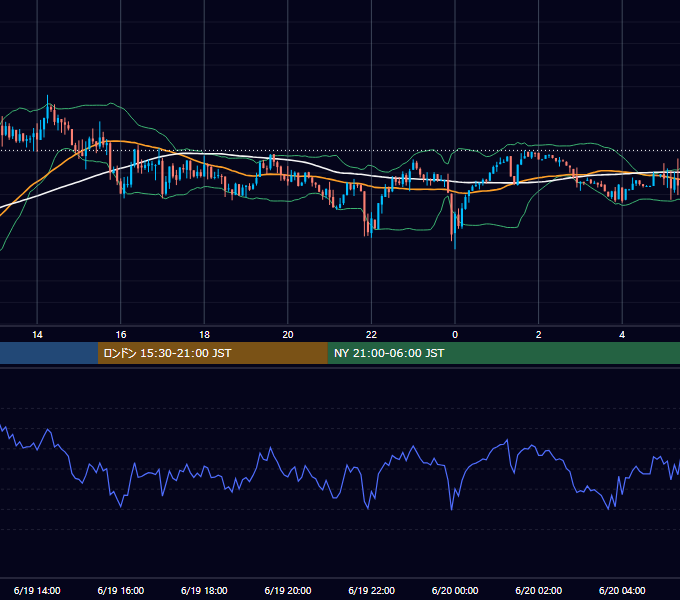The width and height of the screenshot is (680, 600).
Task: Click the 4 hour label on price chart axis
Action: click(x=622, y=335)
